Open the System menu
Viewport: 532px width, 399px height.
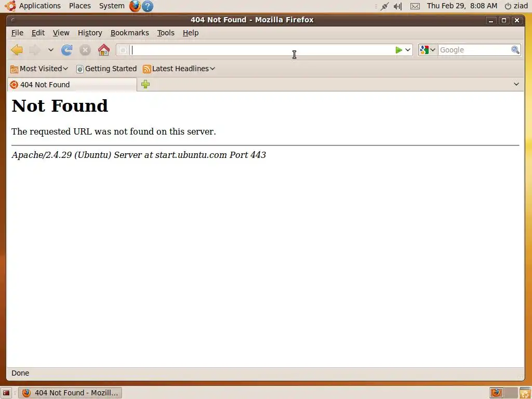112,6
